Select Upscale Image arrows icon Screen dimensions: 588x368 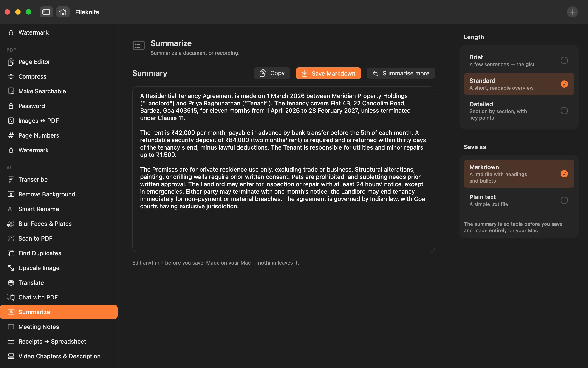click(x=11, y=268)
